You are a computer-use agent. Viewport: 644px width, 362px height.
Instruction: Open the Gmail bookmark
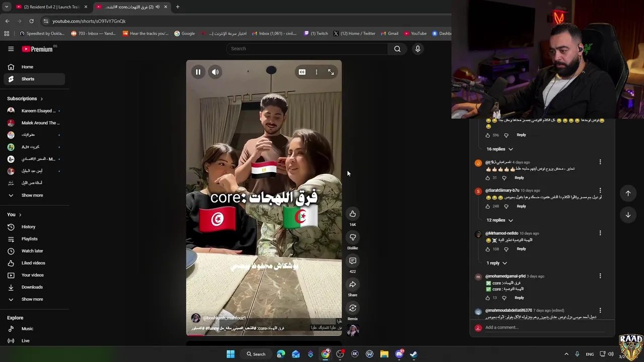click(x=389, y=34)
